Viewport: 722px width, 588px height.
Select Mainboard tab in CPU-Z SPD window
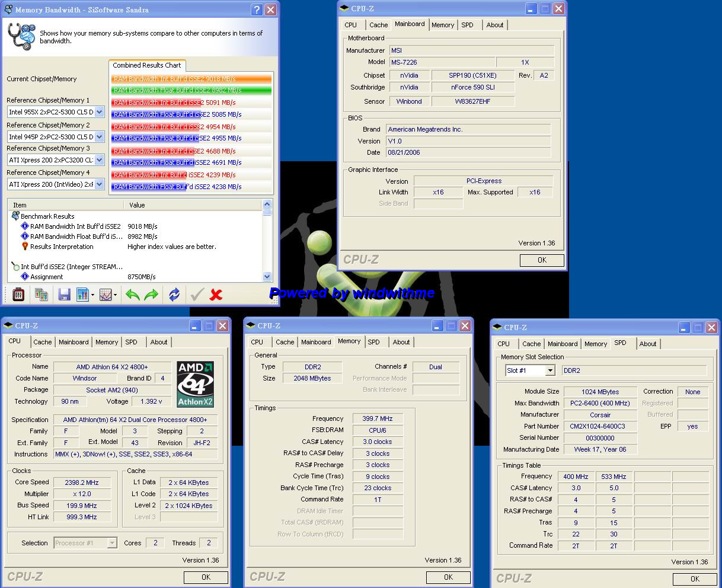(563, 344)
